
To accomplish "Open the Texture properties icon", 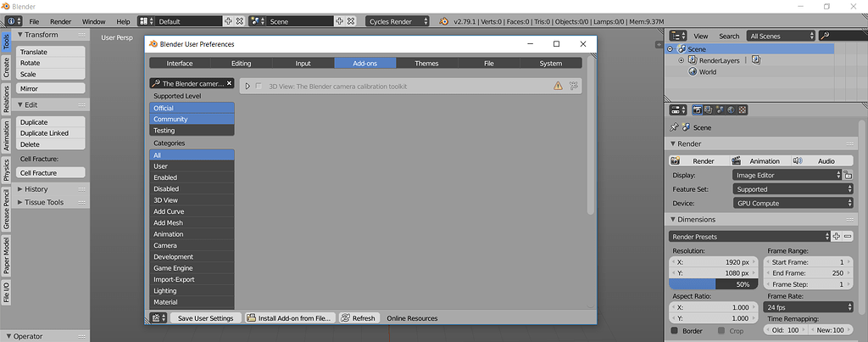I will click(x=743, y=109).
